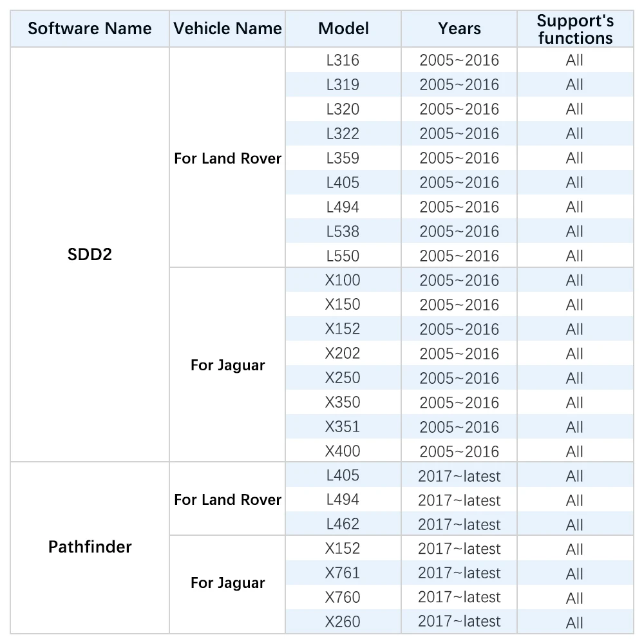
Task: Click All functions cell in X150 row
Action: point(575,305)
